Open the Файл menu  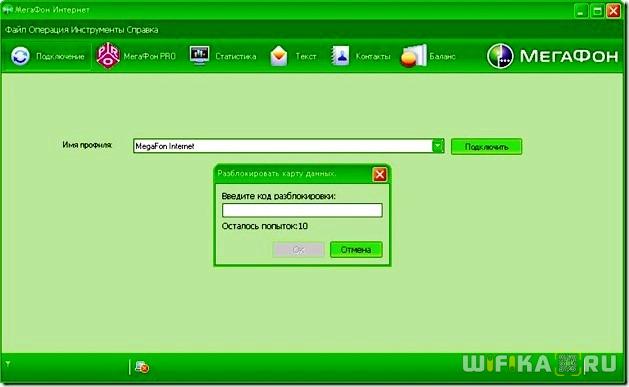[x=16, y=30]
